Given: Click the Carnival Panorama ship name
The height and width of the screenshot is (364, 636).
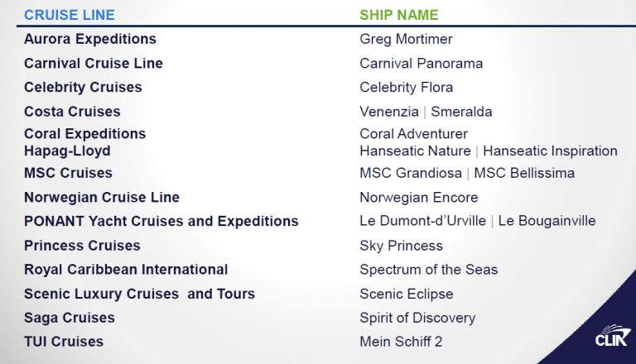Looking at the screenshot, I should pos(421,63).
